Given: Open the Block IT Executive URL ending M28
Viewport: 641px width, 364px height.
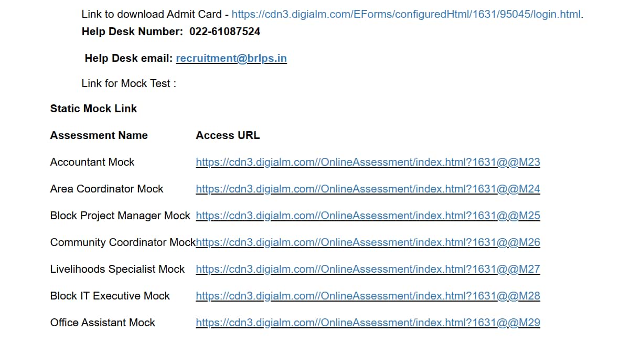Looking at the screenshot, I should click(368, 296).
